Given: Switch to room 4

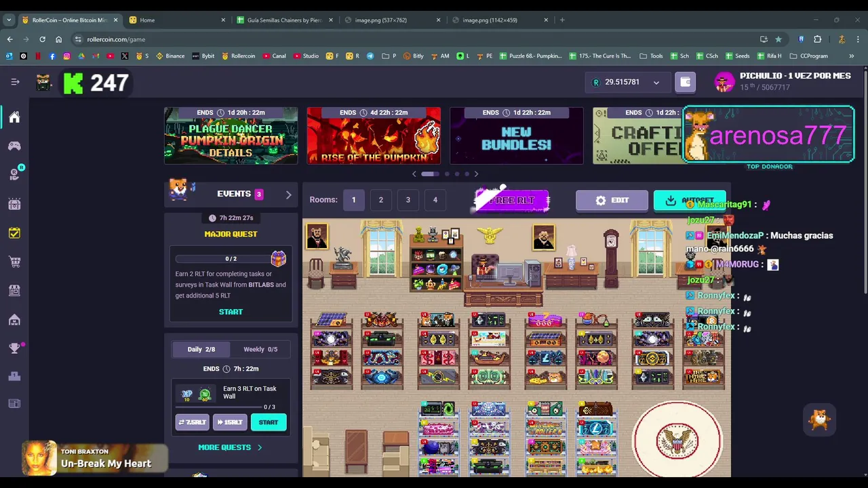Looking at the screenshot, I should pos(435,200).
